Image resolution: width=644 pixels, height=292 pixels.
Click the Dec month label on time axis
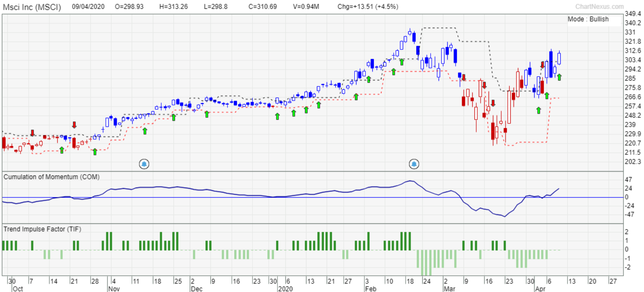pyautogui.click(x=196, y=289)
